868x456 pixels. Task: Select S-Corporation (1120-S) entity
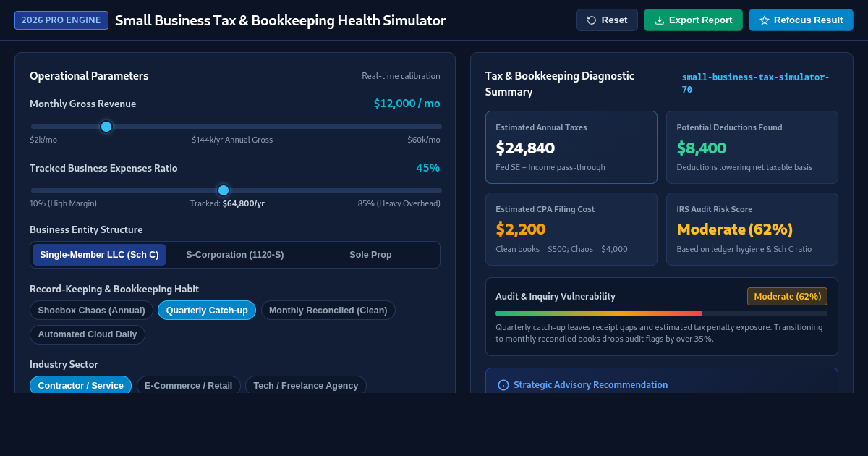(x=235, y=255)
